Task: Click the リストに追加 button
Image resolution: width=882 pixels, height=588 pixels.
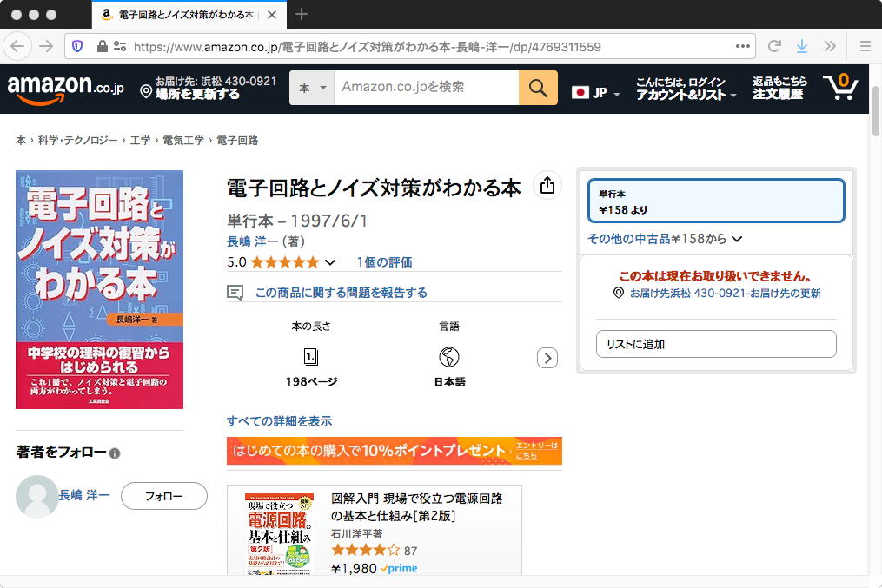Action: (716, 343)
